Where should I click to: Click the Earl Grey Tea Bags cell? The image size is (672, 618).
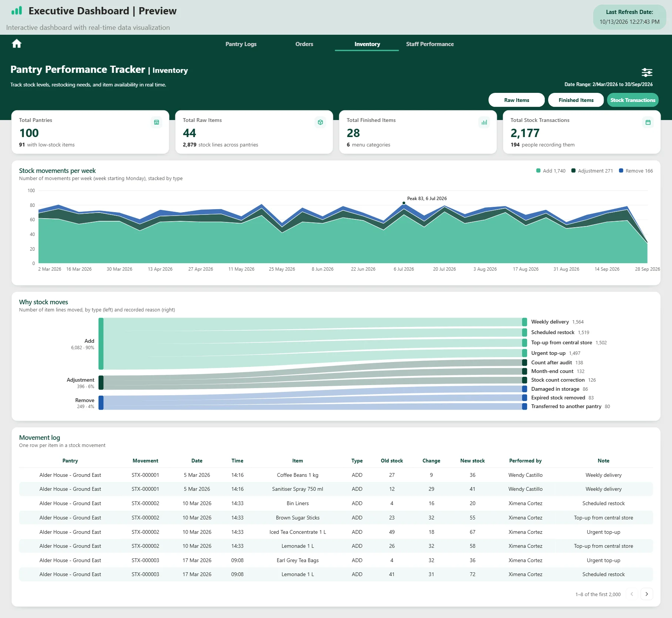297,560
